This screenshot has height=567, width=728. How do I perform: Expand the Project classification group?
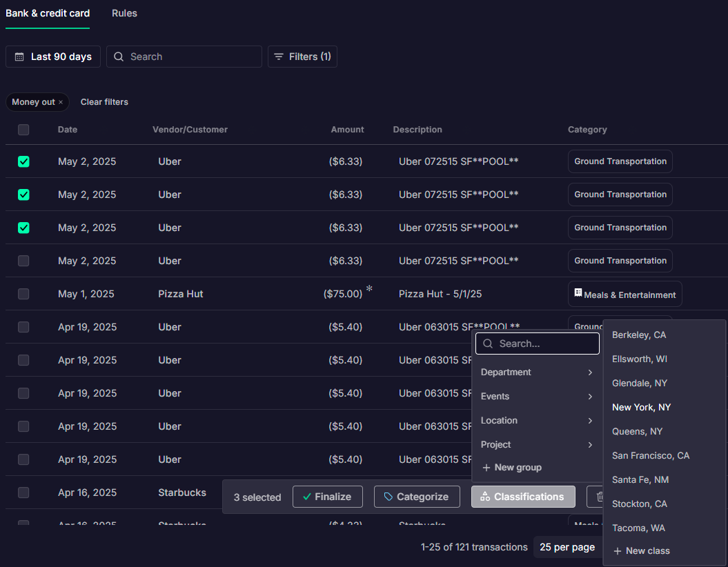[x=537, y=444]
